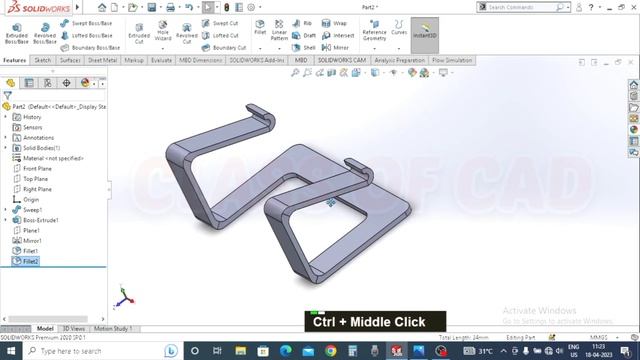Switch to the Sheet Metal tab
The width and height of the screenshot is (640, 360).
(x=102, y=60)
